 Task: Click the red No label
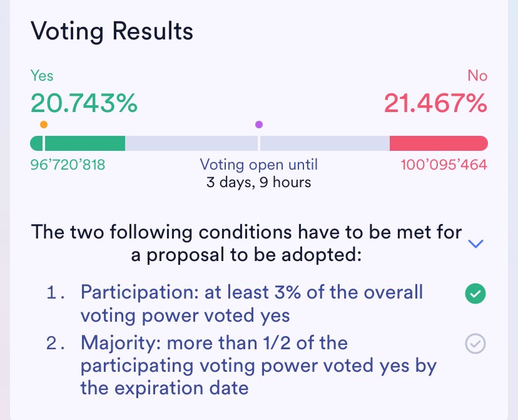click(x=477, y=76)
